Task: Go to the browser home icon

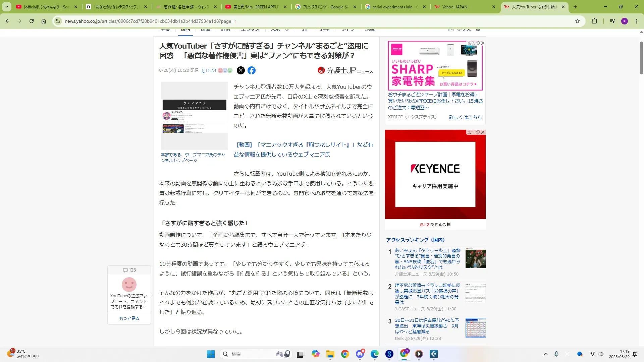Action: 44,21
